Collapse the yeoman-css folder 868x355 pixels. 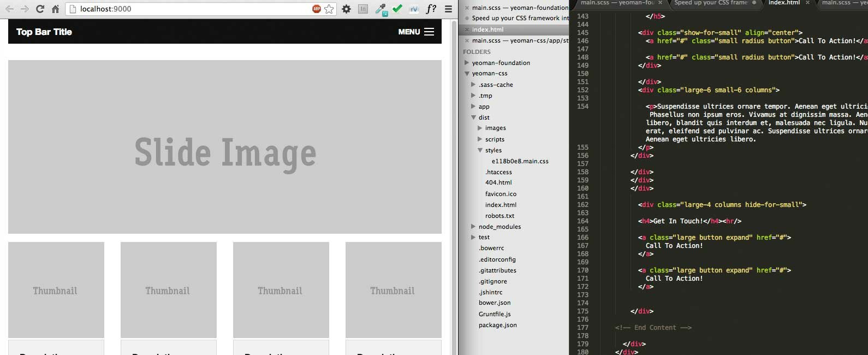click(x=467, y=74)
